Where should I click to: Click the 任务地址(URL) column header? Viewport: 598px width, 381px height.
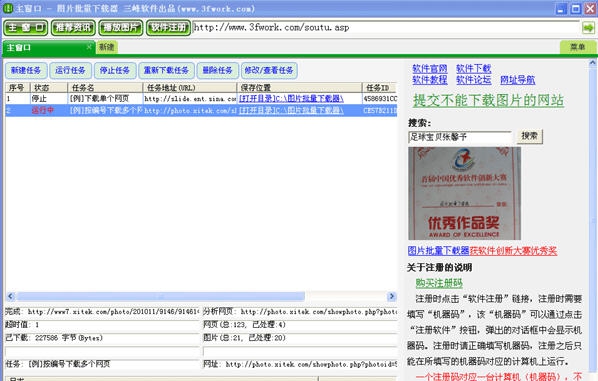[190, 88]
